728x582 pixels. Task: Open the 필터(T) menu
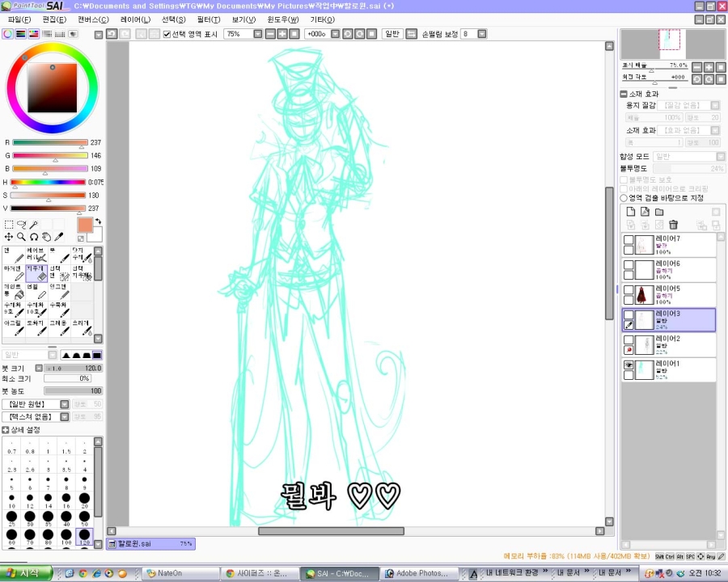208,19
